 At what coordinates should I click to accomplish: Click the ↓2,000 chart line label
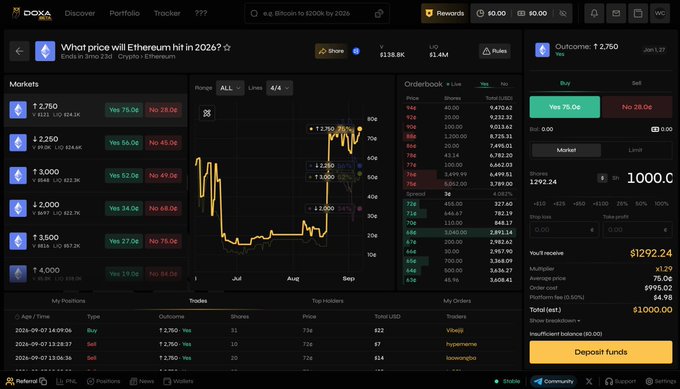tap(330, 209)
